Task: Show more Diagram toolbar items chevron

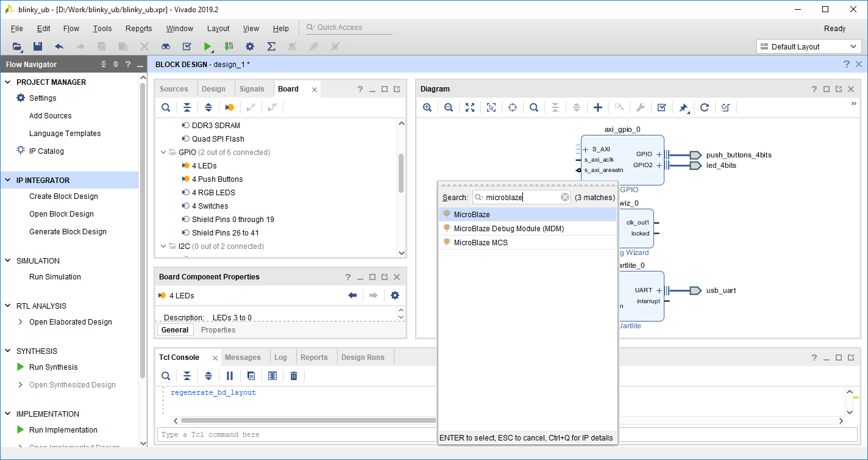Action: (854, 104)
